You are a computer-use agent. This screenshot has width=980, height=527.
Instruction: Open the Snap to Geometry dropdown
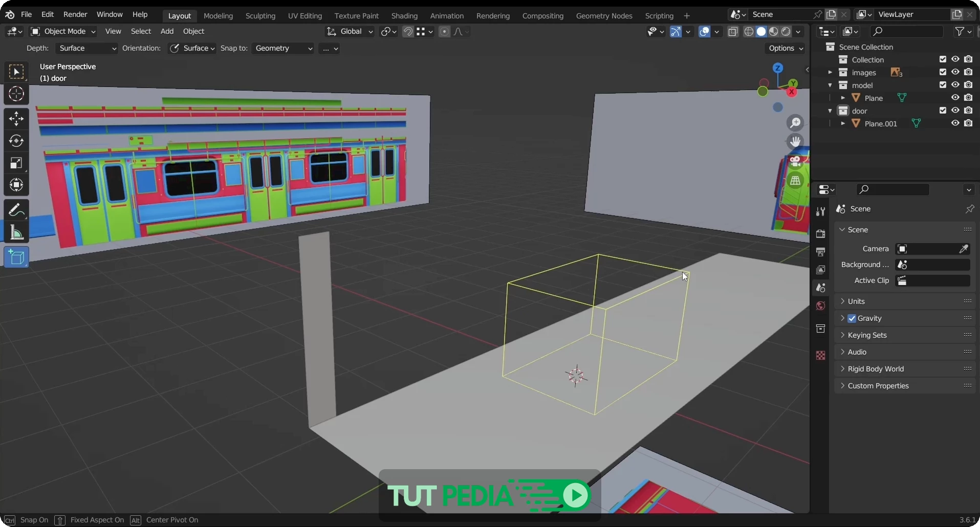point(283,48)
